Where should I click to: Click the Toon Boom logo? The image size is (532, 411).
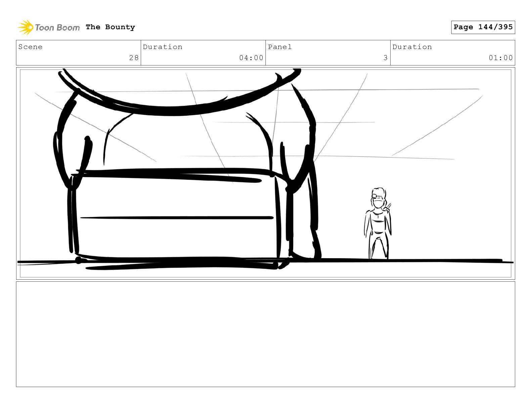[49, 27]
